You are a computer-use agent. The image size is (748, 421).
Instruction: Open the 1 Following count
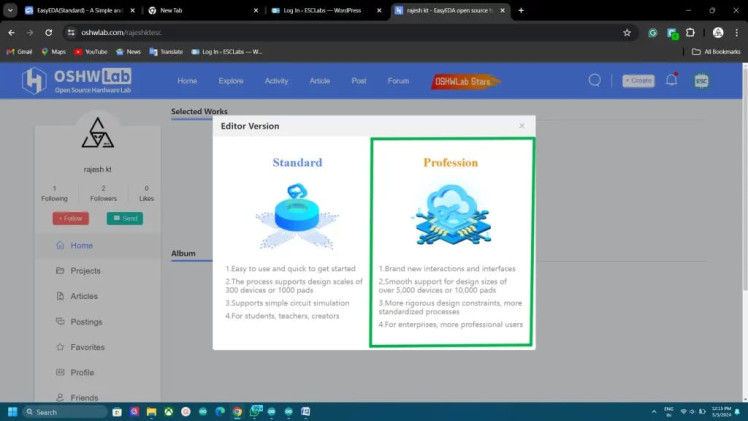point(54,193)
